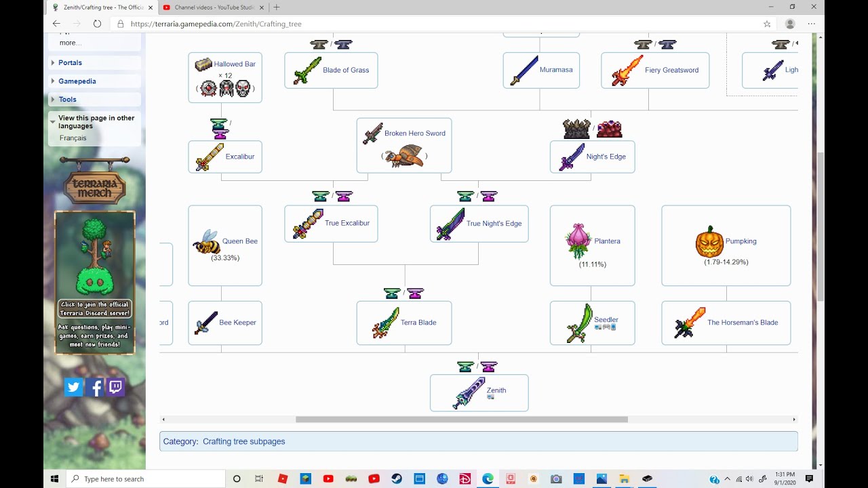Click The Horseman's Blade icon

pos(690,323)
